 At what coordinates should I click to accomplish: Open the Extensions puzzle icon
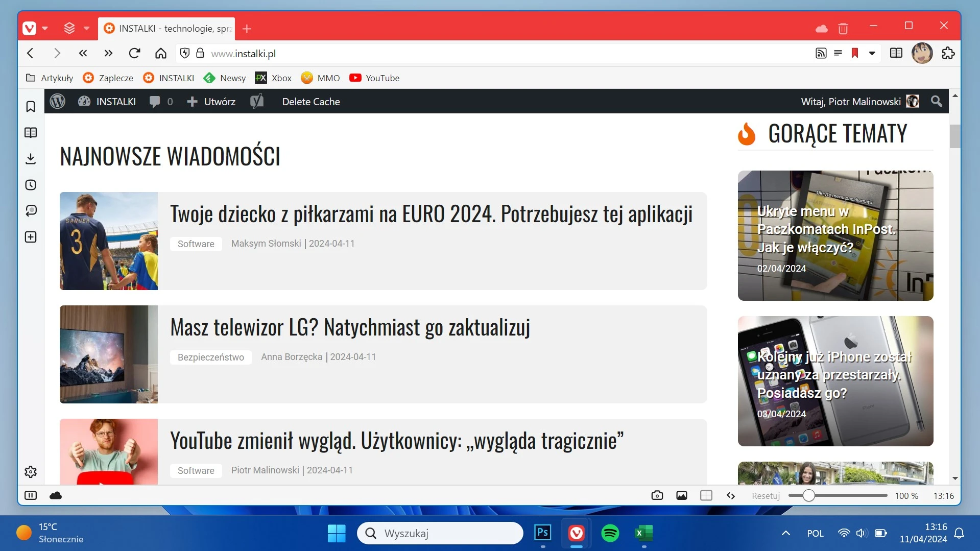click(948, 53)
